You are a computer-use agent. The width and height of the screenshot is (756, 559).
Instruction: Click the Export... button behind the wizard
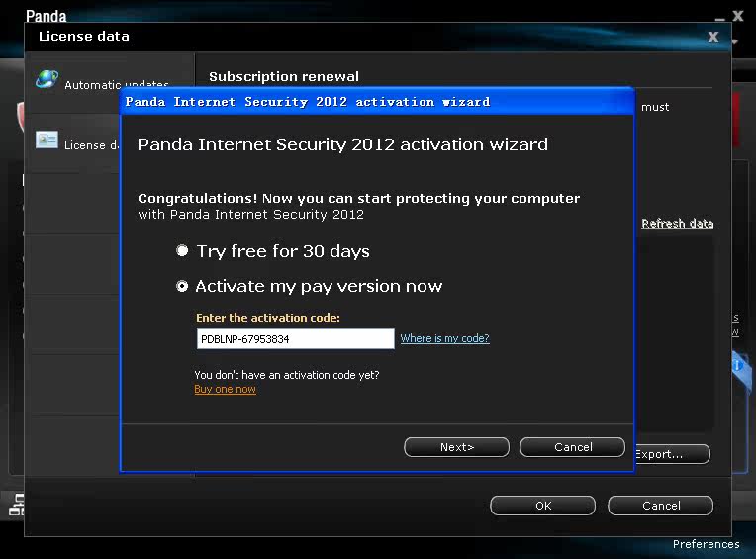pos(672,454)
